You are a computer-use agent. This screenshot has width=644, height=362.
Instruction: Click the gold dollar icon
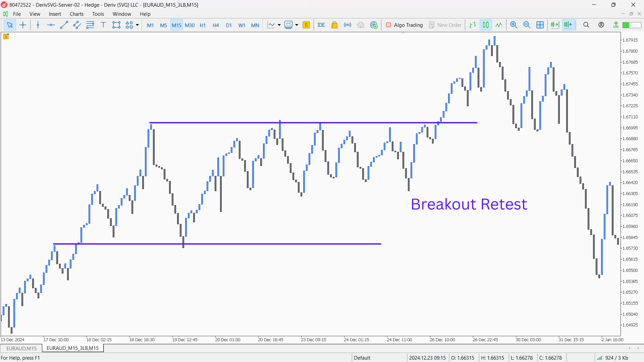[306, 25]
